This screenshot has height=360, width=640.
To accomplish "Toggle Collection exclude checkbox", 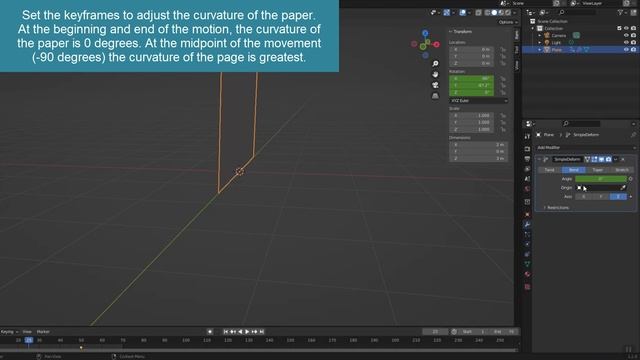I will pyautogui.click(x=619, y=28).
